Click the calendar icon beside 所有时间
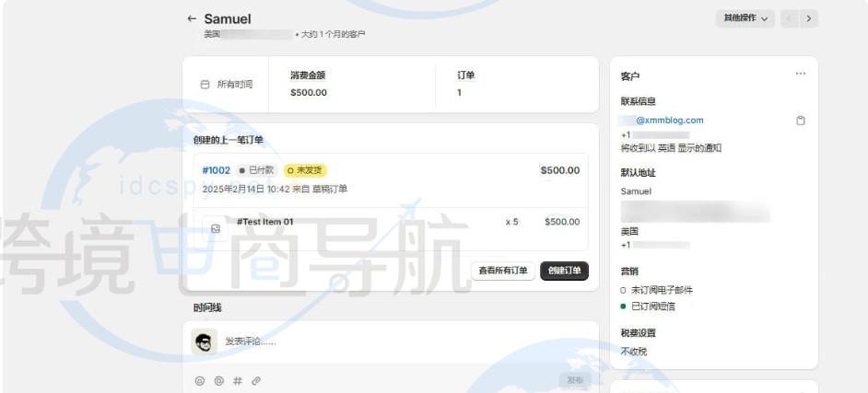This screenshot has height=393, width=868. coord(205,85)
